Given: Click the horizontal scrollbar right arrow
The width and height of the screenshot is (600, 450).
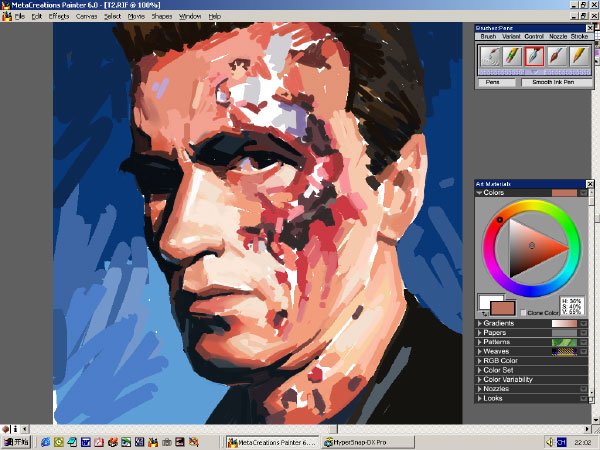Looking at the screenshot, I should [587, 429].
